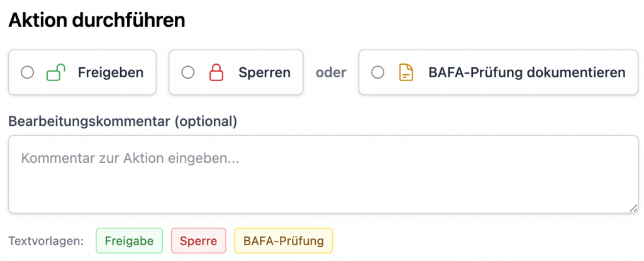Click the Bearbeitungskommentar (optional) field label

click(123, 121)
